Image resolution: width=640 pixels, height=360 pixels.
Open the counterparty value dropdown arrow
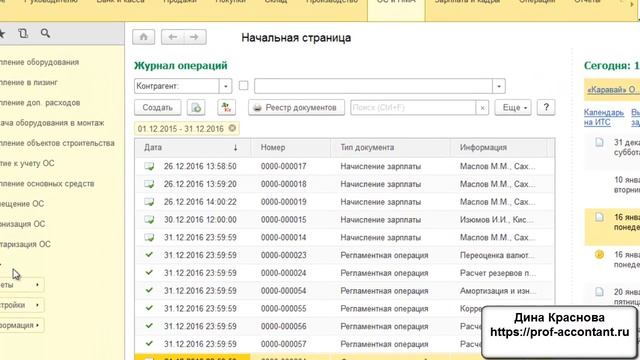tap(499, 86)
